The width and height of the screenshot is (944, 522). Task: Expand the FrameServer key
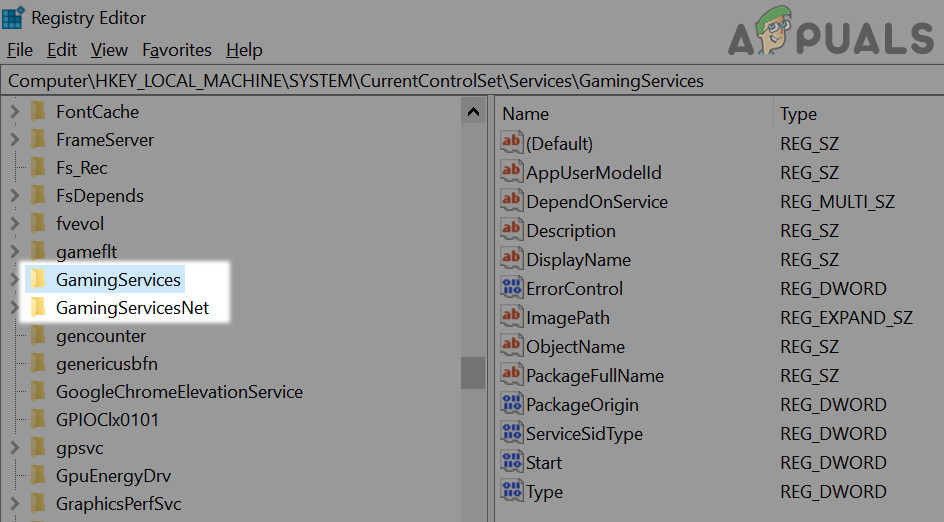pos(15,140)
